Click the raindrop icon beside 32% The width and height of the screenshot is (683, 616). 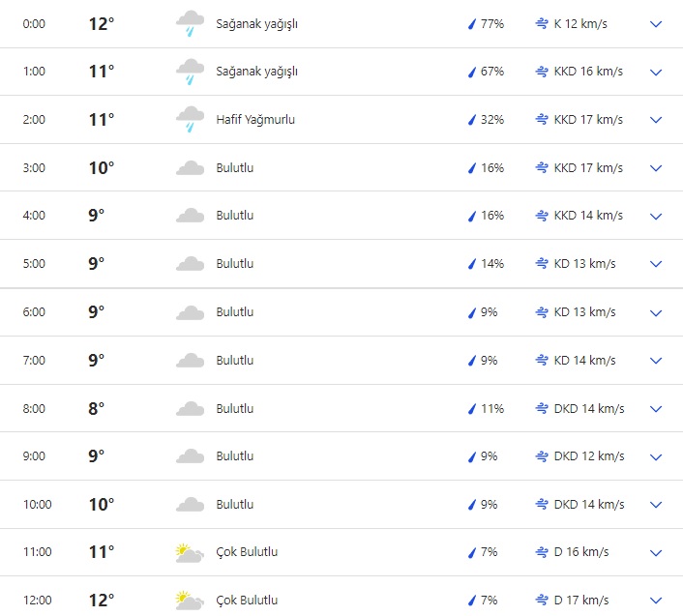[x=472, y=120]
